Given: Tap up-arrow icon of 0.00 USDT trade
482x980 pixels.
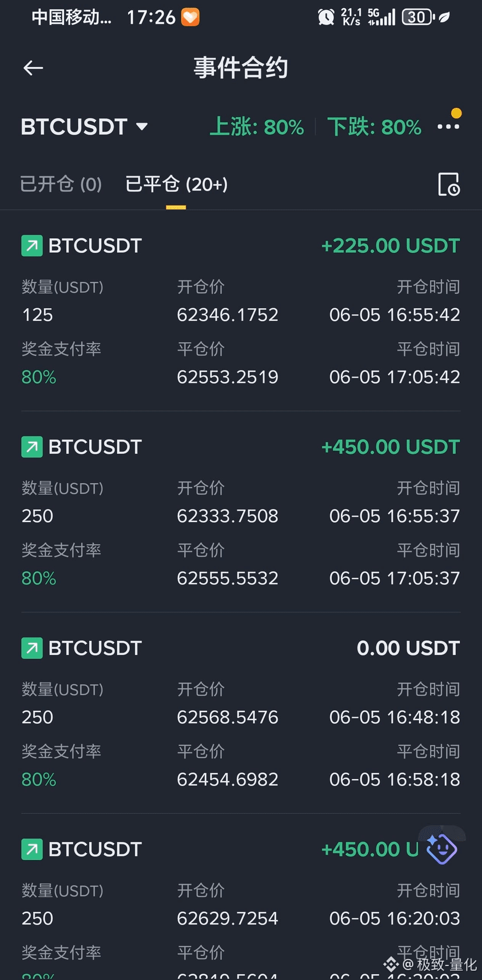Looking at the screenshot, I should [x=32, y=648].
